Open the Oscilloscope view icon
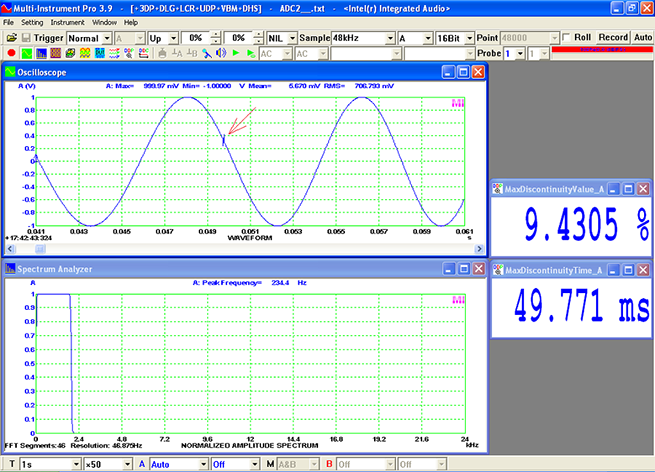 [27, 52]
